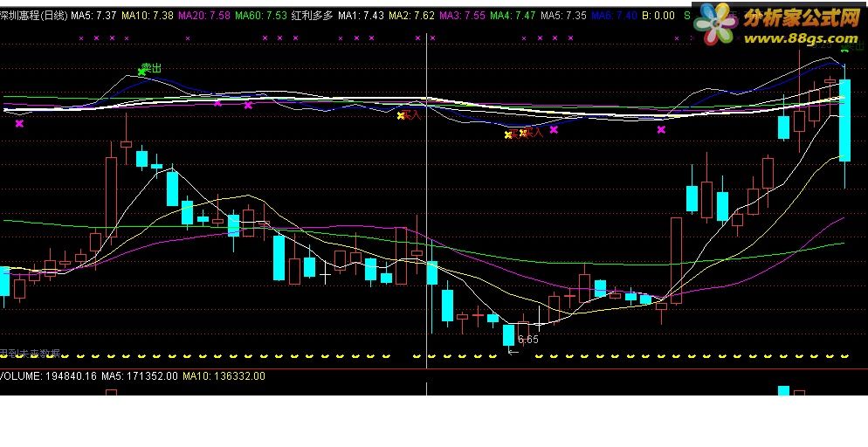Viewport: 868px width, 447px height.
Task: Select the white MA5: 7.37 label after the title
Action: click(93, 16)
